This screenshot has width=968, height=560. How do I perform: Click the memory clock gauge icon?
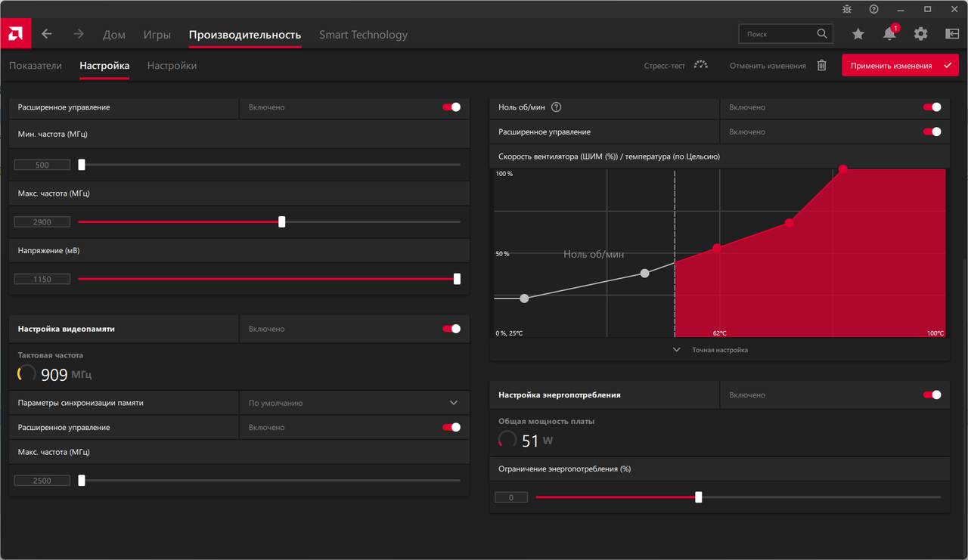(26, 373)
